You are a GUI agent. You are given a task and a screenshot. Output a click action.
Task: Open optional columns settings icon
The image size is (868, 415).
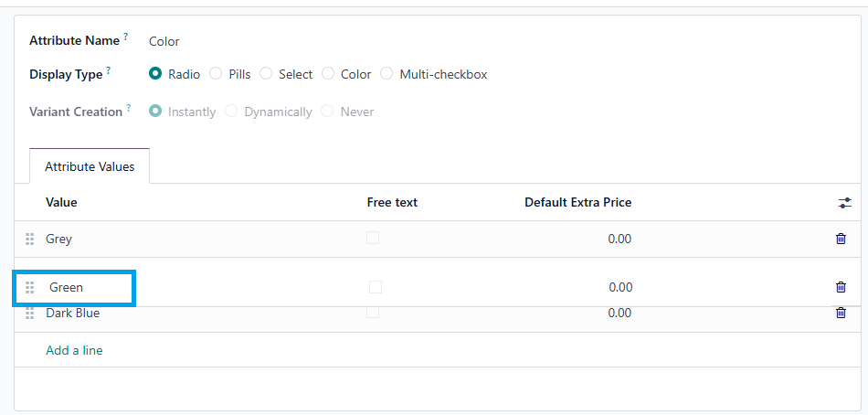point(844,203)
